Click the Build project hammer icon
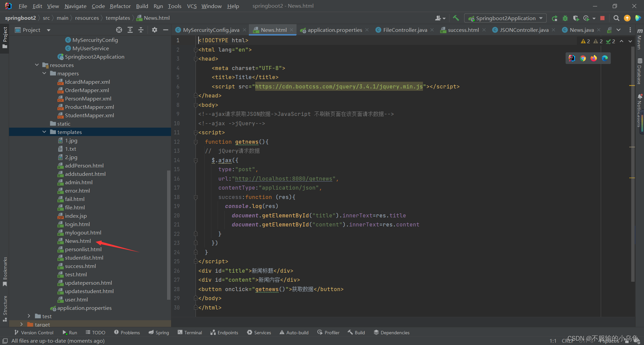644x345 pixels. pos(456,18)
